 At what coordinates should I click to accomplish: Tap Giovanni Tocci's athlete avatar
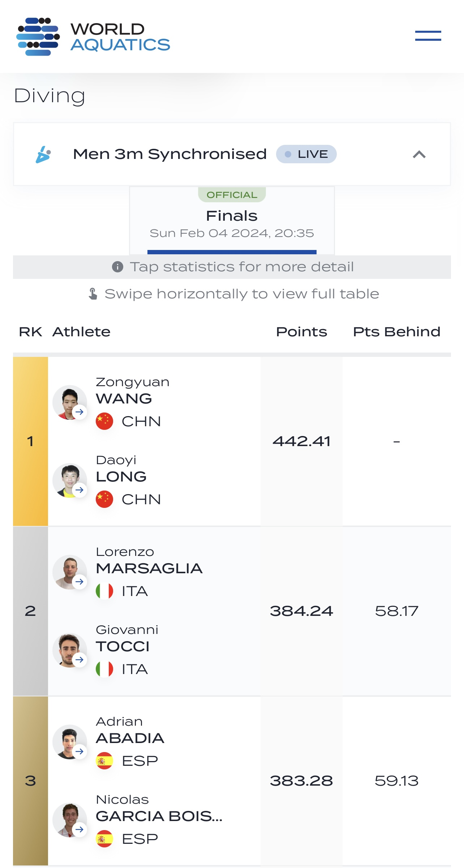click(x=69, y=649)
